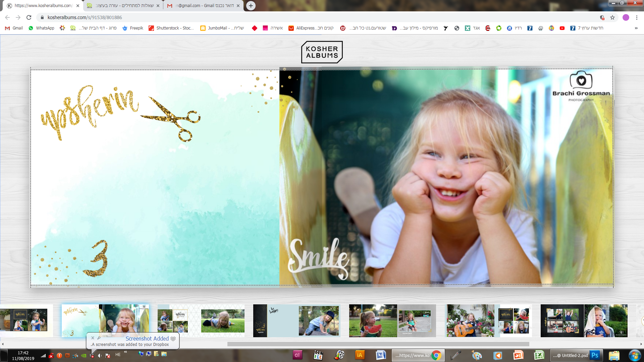644x362 pixels.
Task: Bookmark this page with the star icon
Action: [612, 17]
